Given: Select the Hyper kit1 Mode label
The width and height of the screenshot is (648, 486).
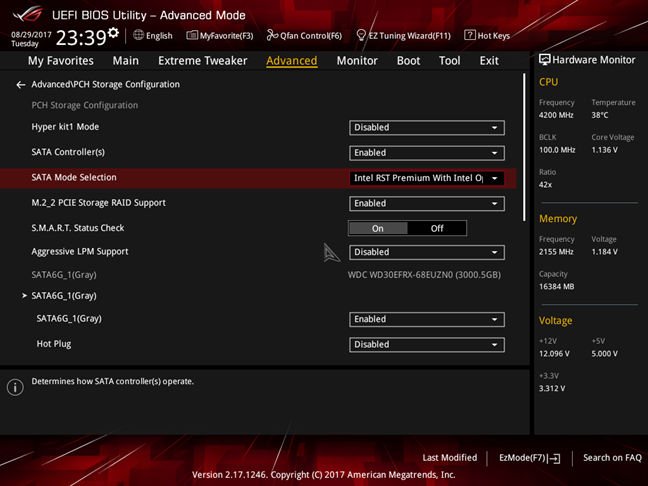Looking at the screenshot, I should point(65,127).
